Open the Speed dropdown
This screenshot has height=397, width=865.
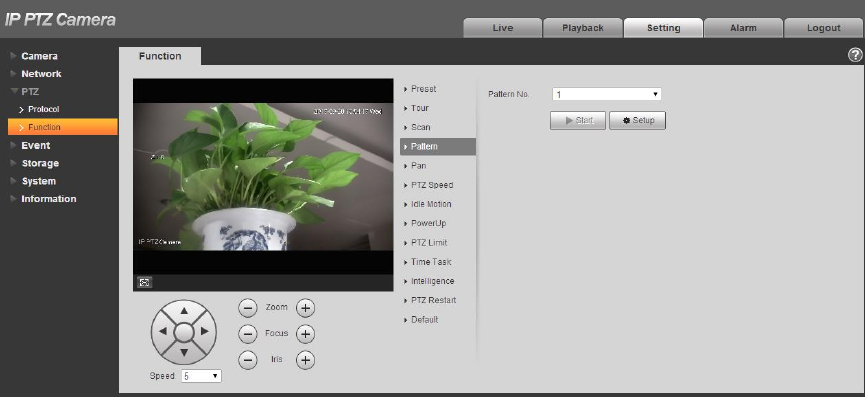[201, 376]
